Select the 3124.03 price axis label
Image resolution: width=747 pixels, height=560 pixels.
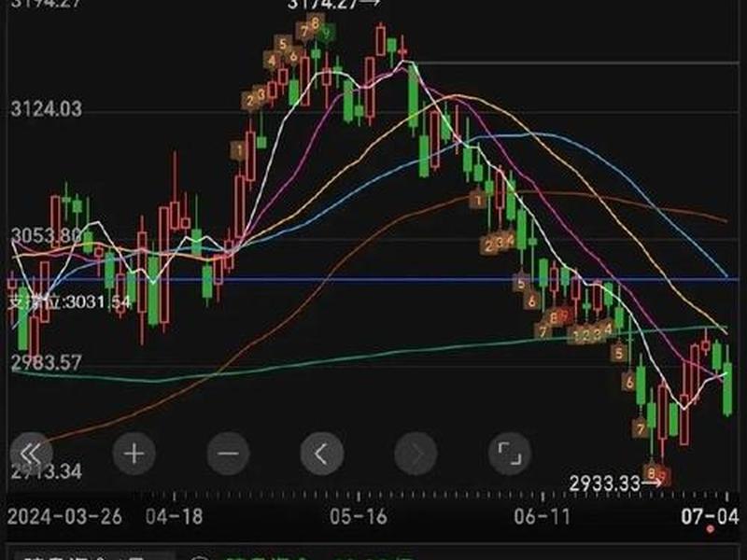coord(46,109)
